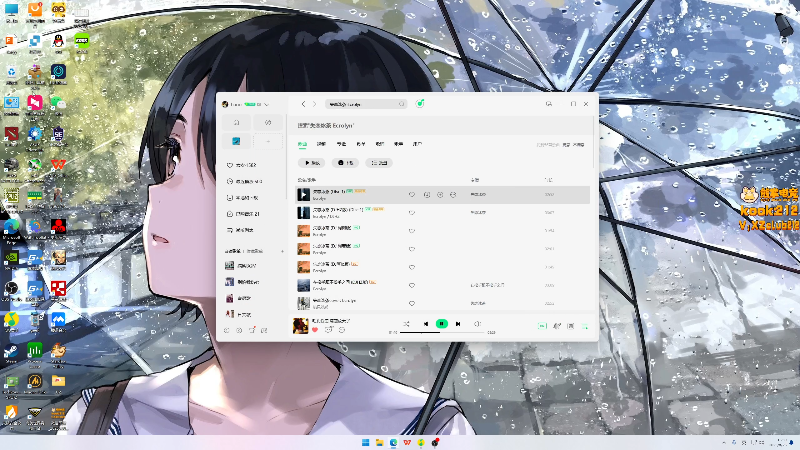Open File Explorer from the taskbar

(380, 442)
